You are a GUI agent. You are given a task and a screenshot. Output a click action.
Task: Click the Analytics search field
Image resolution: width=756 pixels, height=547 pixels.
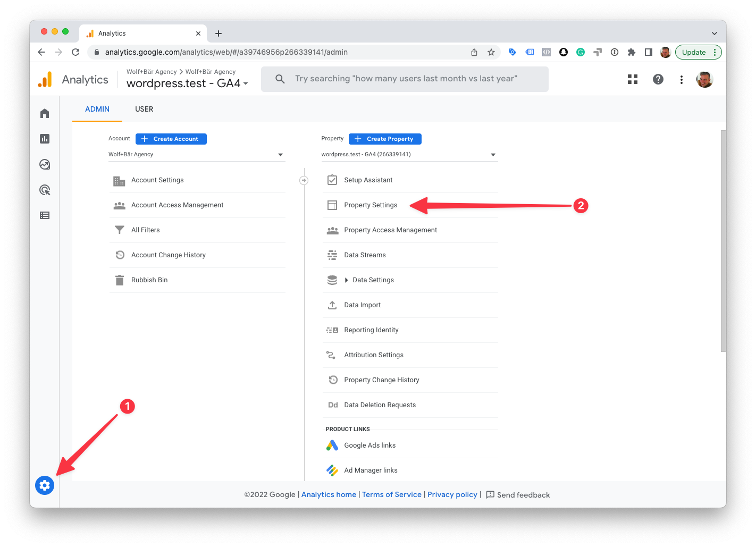(405, 79)
